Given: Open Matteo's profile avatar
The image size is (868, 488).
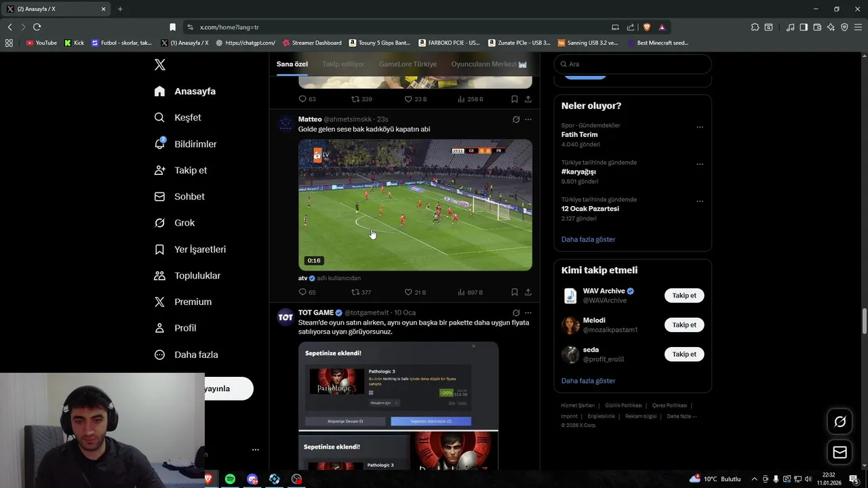Looking at the screenshot, I should click(x=285, y=124).
